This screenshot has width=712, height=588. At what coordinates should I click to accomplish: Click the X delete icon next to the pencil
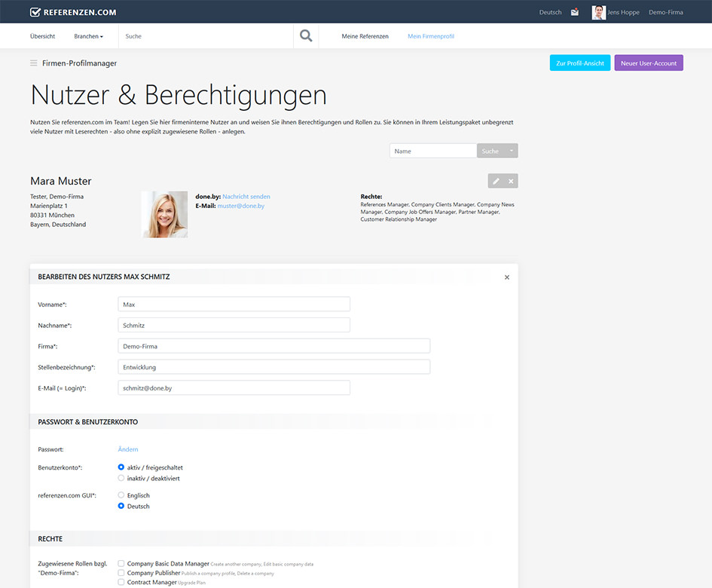click(511, 180)
